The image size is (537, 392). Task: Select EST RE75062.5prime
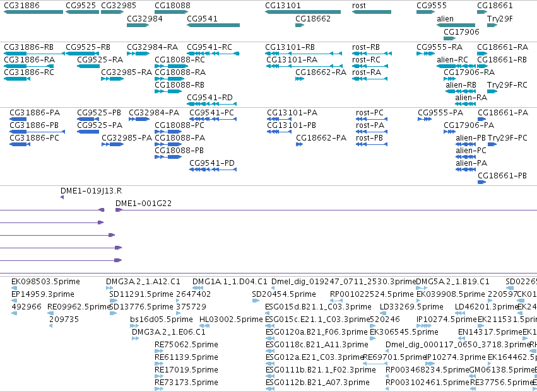tap(159, 351)
